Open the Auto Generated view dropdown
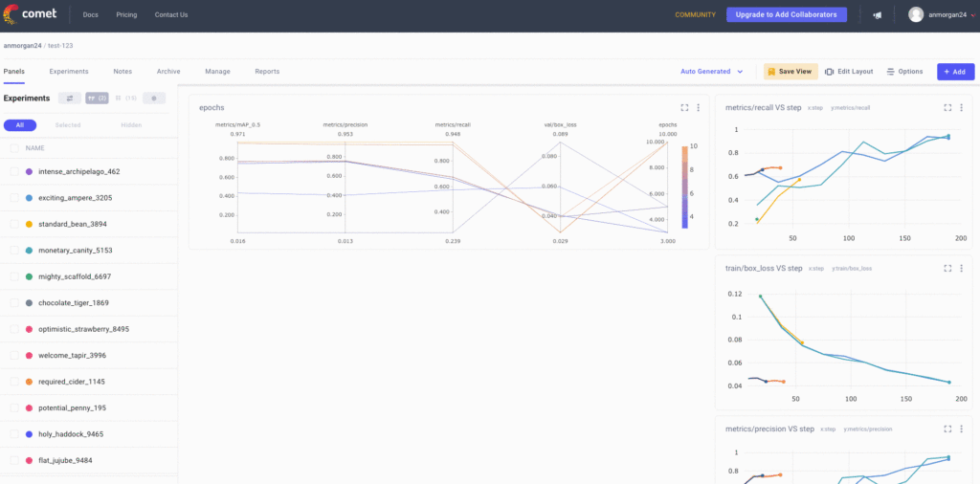The image size is (980, 484). pos(712,72)
